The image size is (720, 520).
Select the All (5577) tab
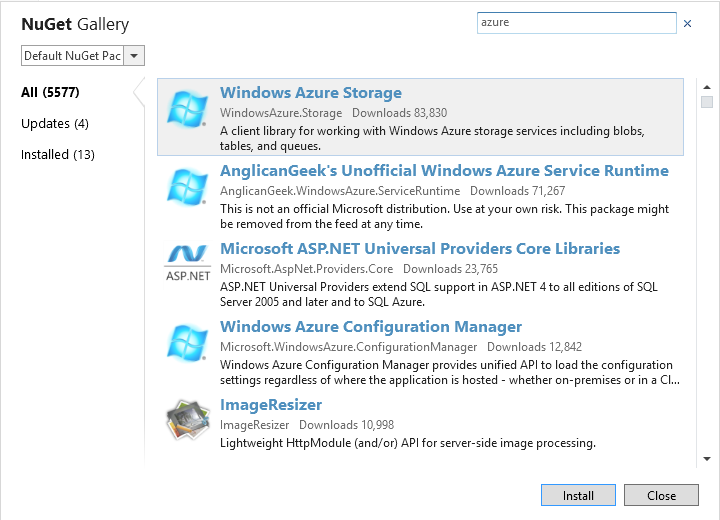tap(50, 93)
